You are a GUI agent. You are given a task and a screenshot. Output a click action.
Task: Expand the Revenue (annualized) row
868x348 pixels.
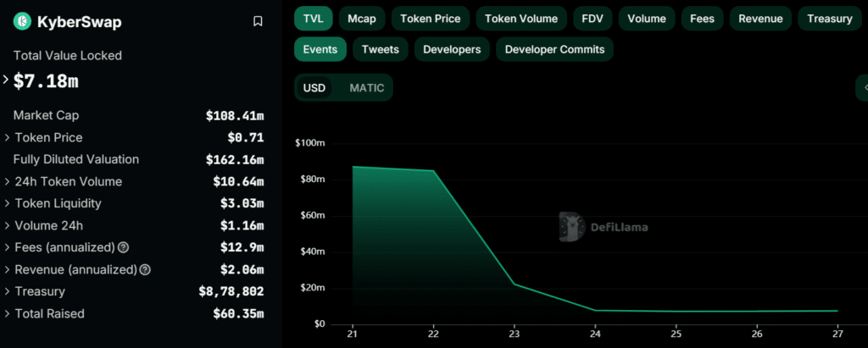coord(7,270)
